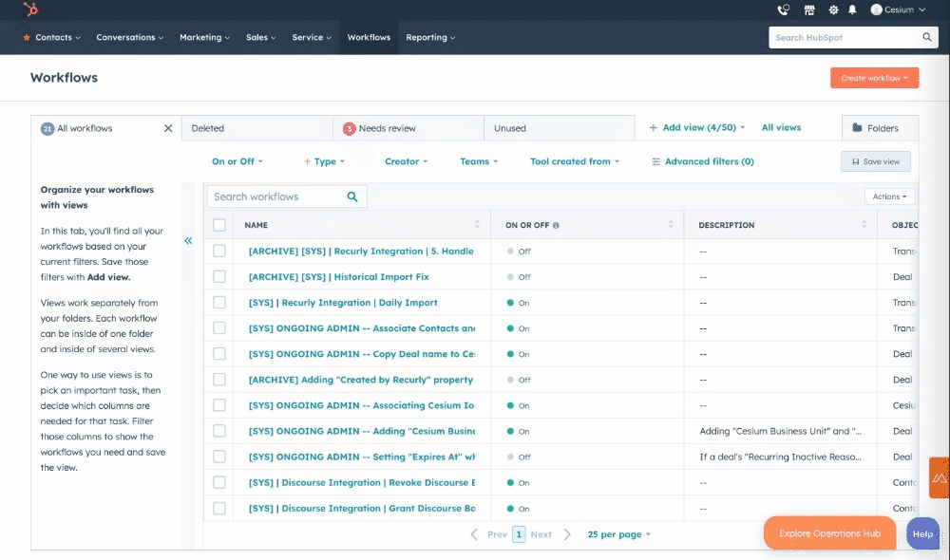This screenshot has height=560, width=950.
Task: Open the calling phone icon
Action: click(784, 9)
